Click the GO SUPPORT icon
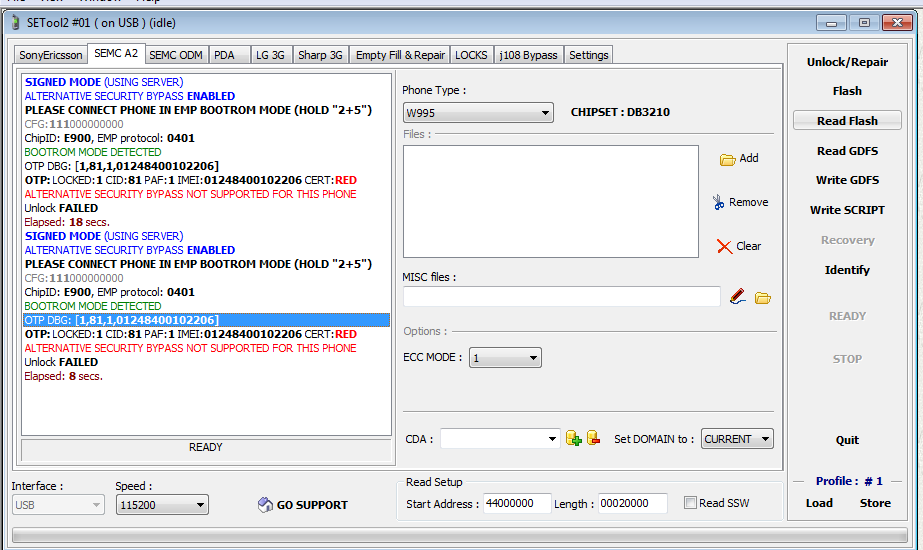Image resolution: width=923 pixels, height=550 pixels. [265, 505]
